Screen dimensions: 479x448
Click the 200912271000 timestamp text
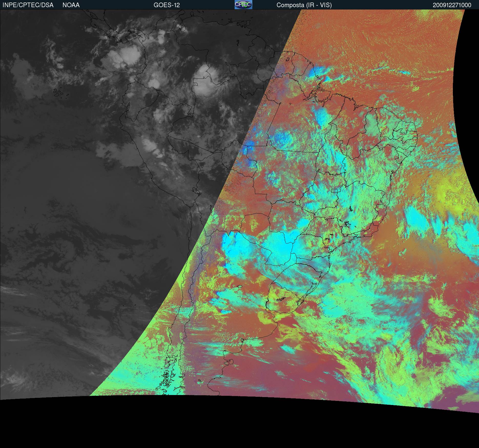(452, 5)
